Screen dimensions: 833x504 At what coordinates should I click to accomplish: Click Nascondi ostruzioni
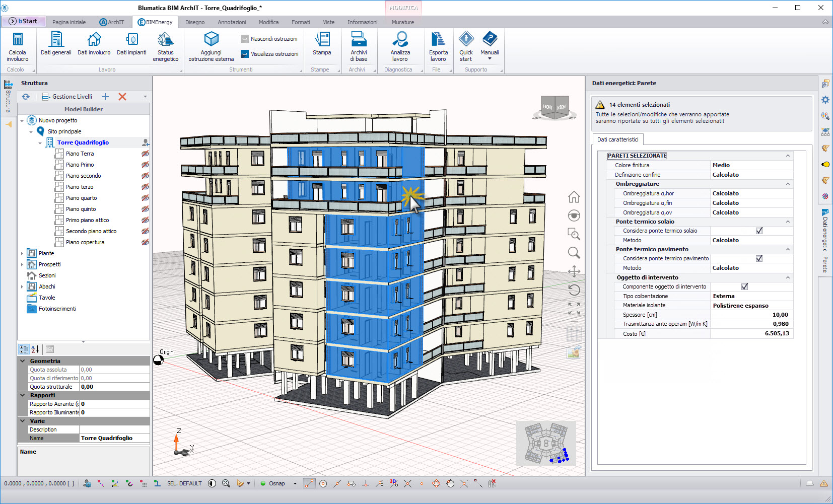(269, 39)
